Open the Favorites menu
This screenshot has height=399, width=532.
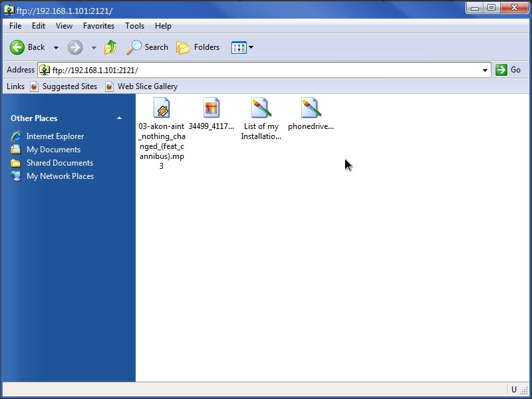pos(98,26)
